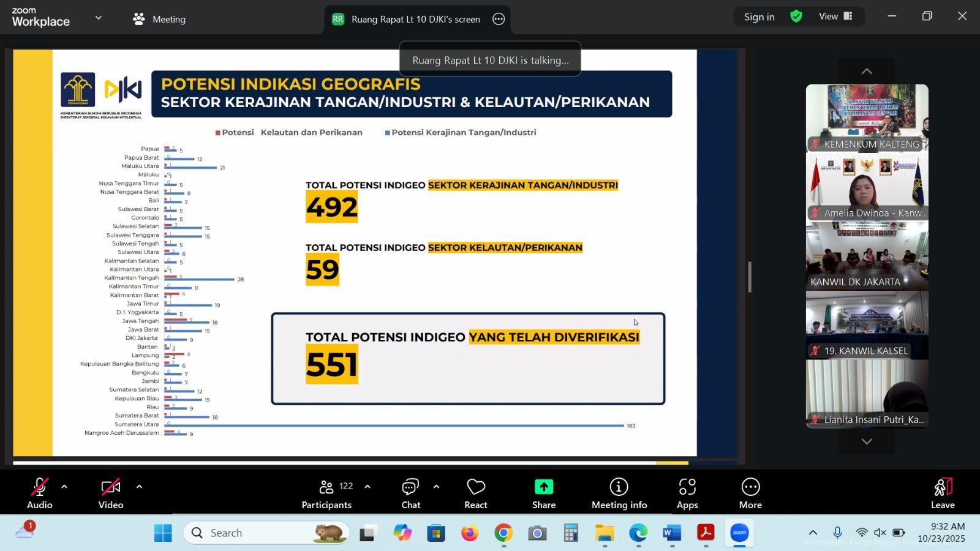Open Zoom Workplace dropdown chevron
The width and height of the screenshot is (980, 551).
coord(99,18)
